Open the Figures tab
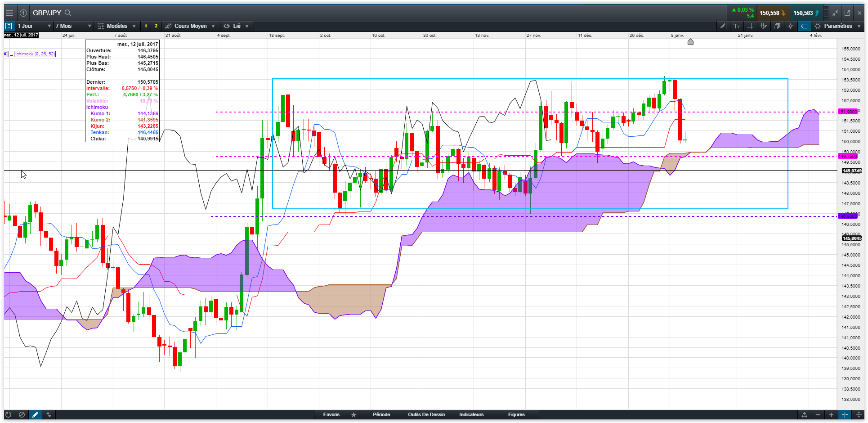 click(516, 415)
